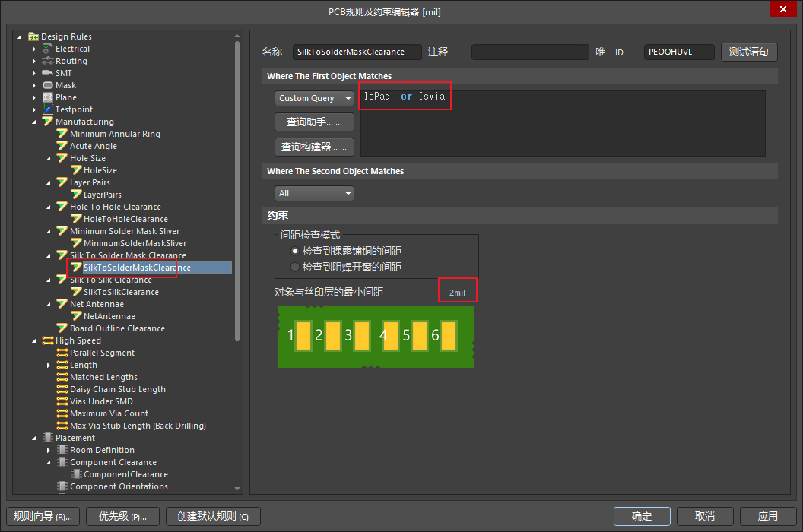Click the 查询助手 button
The image size is (803, 532).
tap(315, 122)
